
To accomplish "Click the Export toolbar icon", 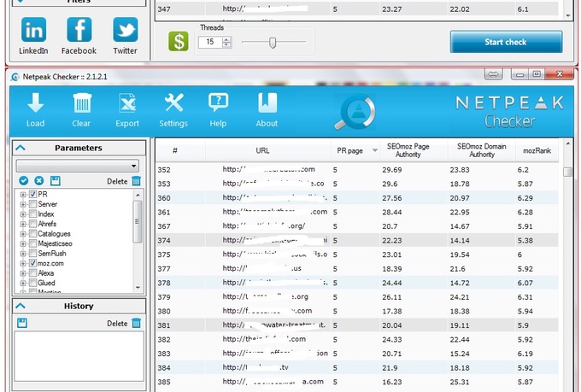I will click(127, 102).
